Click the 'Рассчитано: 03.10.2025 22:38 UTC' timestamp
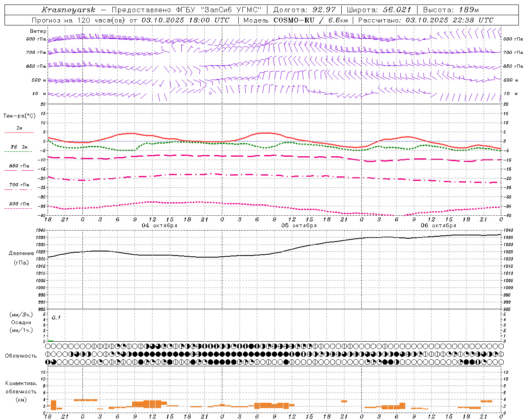This screenshot has width=525, height=420. coord(426,20)
